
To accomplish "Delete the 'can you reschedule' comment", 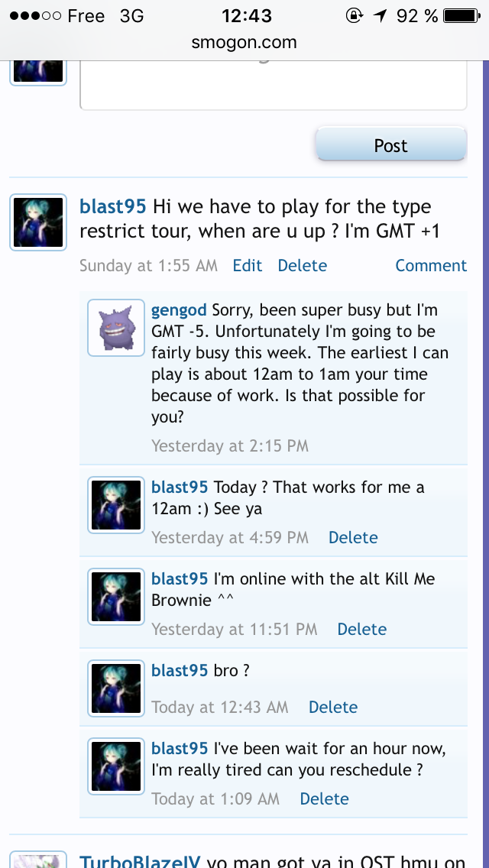I will [324, 798].
